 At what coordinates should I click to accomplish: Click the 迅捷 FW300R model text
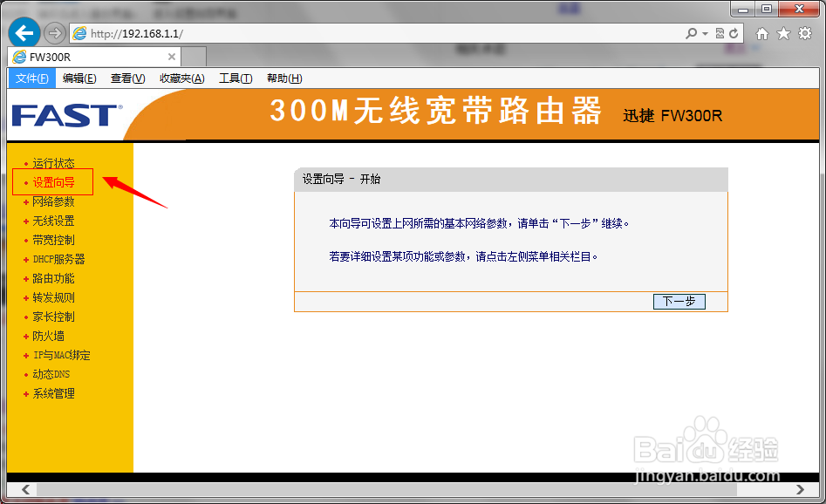(x=672, y=115)
